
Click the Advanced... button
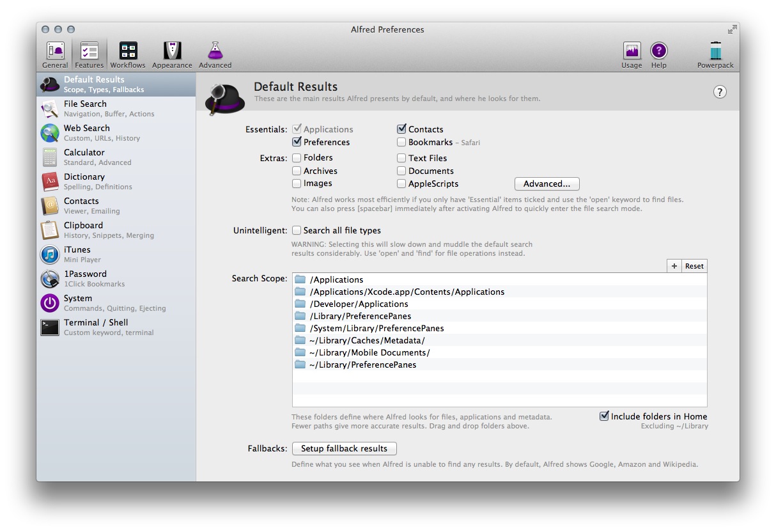point(547,184)
